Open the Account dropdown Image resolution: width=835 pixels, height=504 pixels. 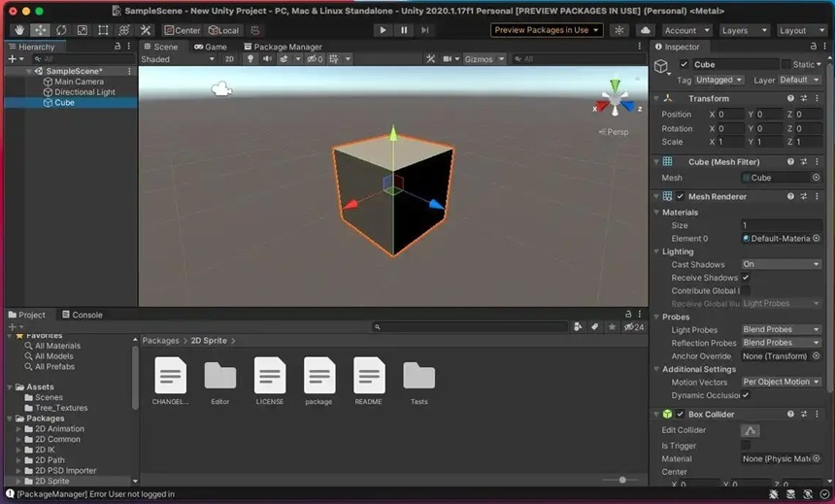point(686,31)
